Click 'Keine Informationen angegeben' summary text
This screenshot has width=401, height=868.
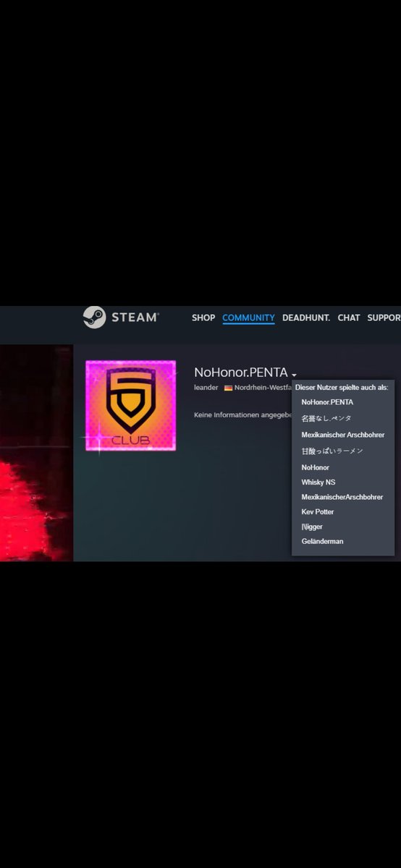pos(242,415)
